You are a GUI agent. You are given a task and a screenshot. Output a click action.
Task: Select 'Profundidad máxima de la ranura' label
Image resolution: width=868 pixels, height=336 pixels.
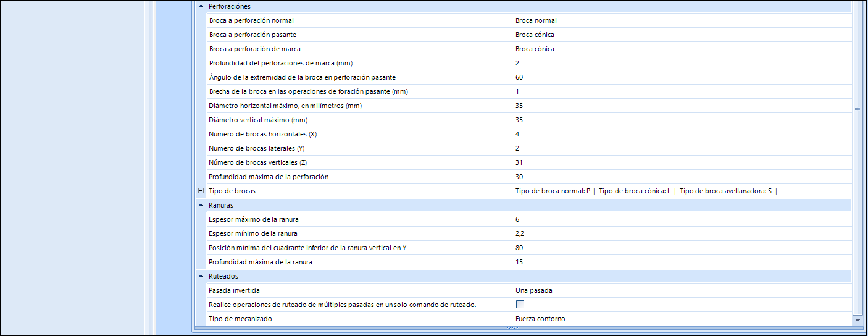(261, 262)
